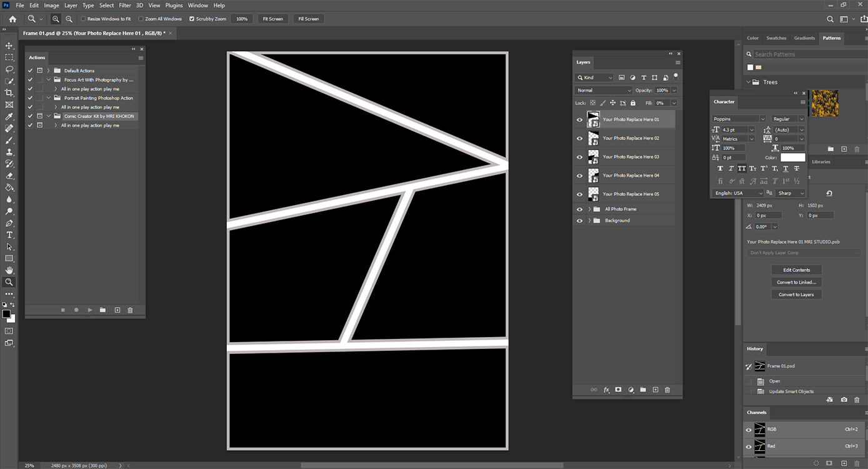Screen dimensions: 868x469
Task: Toggle All Caps in Character panel
Action: click(742, 168)
